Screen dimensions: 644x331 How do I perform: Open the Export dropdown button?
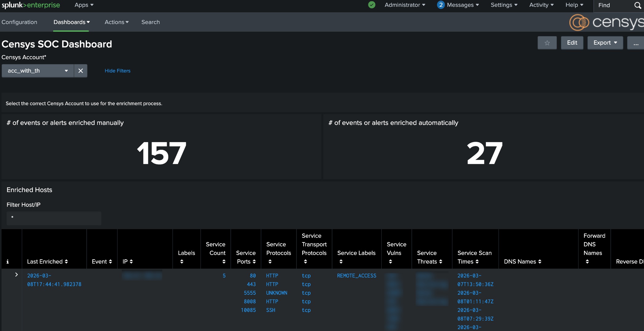[x=605, y=43]
